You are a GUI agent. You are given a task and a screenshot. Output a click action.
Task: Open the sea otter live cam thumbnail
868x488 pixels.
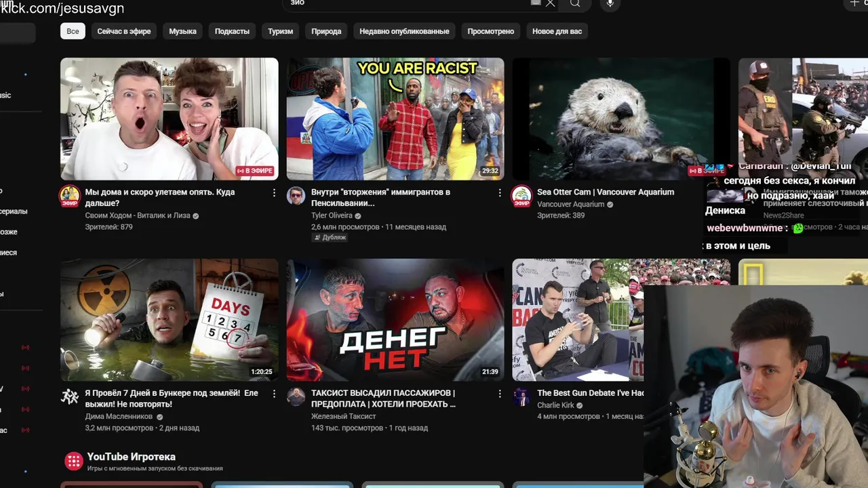click(x=621, y=119)
